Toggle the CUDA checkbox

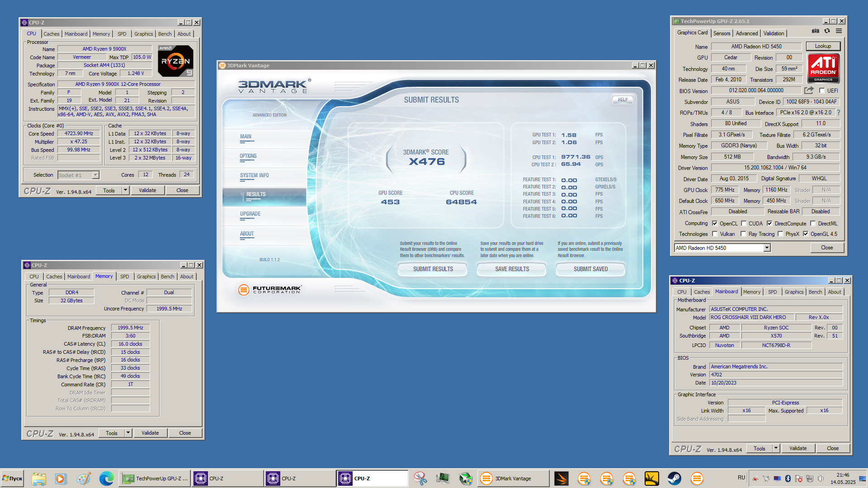coord(744,223)
